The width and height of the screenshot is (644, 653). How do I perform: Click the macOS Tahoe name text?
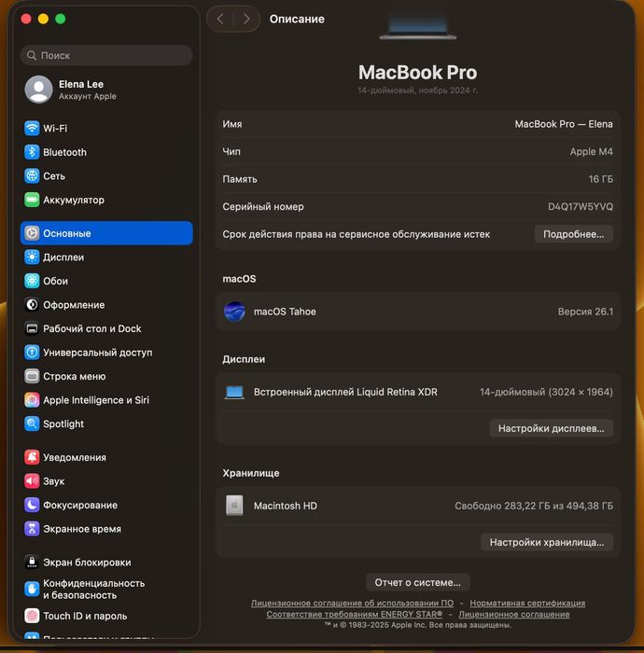pyautogui.click(x=285, y=312)
